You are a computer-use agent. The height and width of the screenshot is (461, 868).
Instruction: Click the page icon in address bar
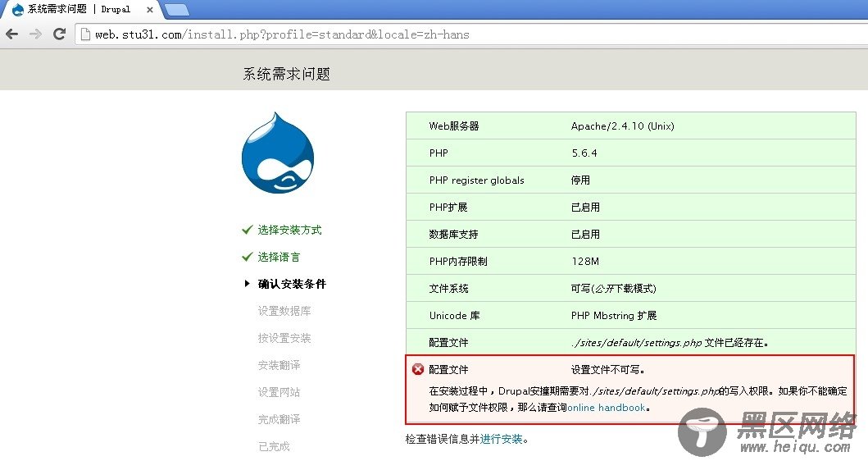point(84,34)
